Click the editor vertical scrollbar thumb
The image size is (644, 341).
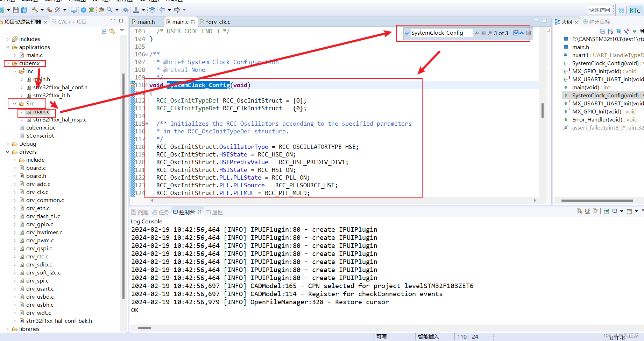tap(543, 111)
